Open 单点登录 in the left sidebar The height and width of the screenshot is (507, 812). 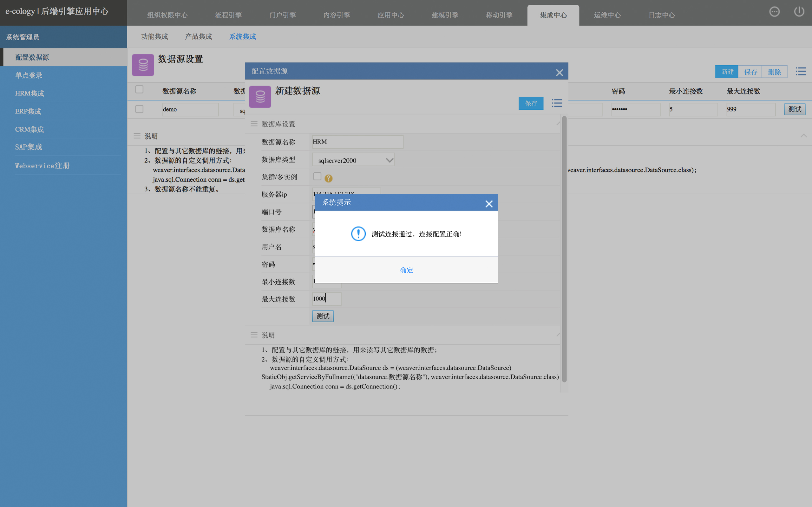29,75
